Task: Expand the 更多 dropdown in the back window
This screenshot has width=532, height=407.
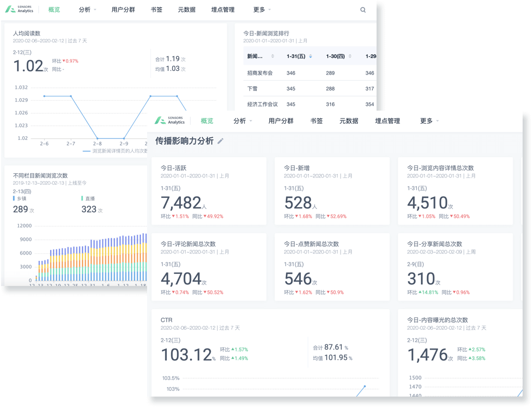Action: pos(262,10)
